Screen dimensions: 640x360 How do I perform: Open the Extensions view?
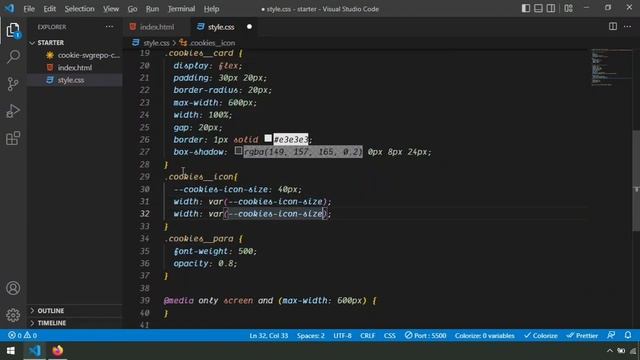(13, 138)
